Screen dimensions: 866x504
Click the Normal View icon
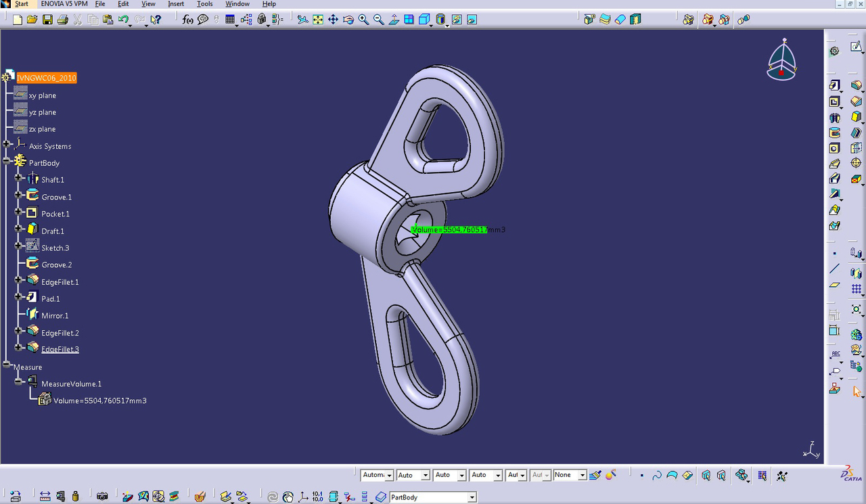[394, 20]
